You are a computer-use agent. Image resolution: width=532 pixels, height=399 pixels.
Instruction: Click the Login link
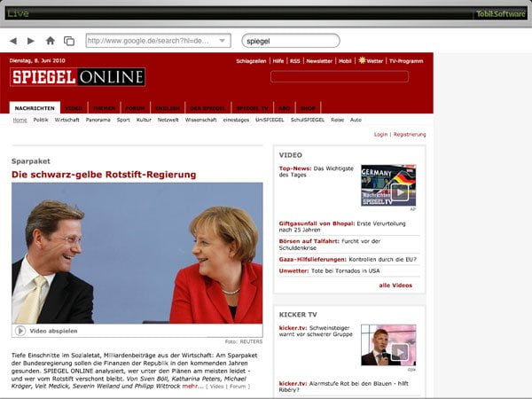pyautogui.click(x=380, y=135)
